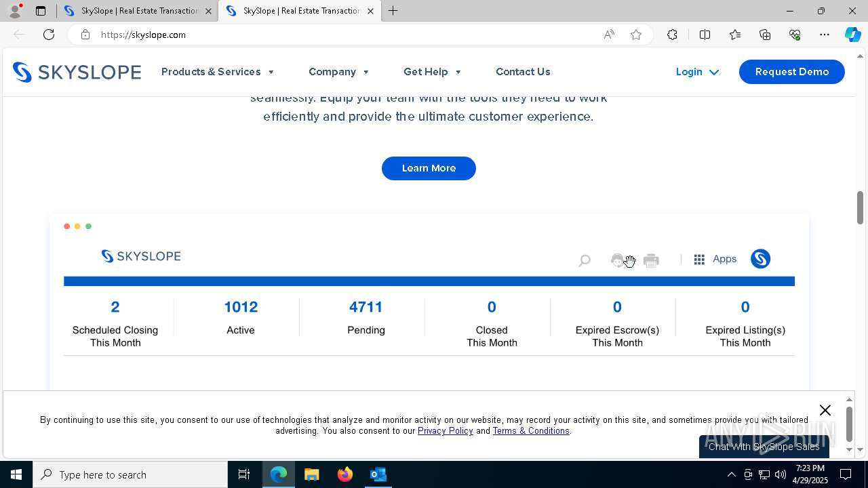Close the active SkySlope tab
This screenshot has width=868, height=488.
pyautogui.click(x=370, y=11)
